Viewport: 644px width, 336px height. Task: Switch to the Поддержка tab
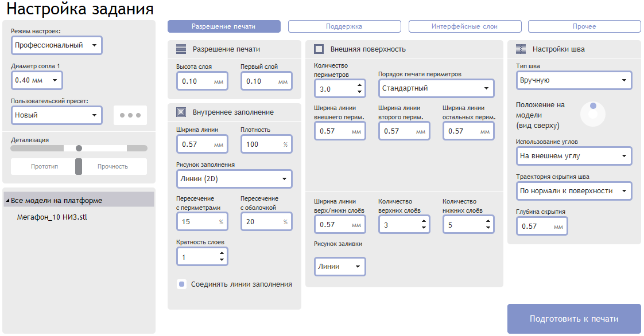point(344,26)
